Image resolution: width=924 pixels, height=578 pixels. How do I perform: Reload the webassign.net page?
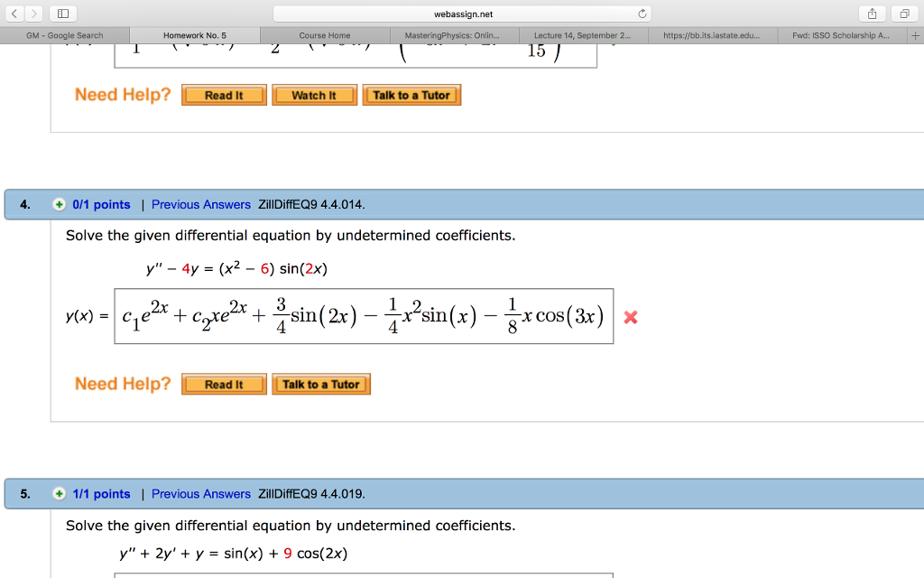coord(642,14)
